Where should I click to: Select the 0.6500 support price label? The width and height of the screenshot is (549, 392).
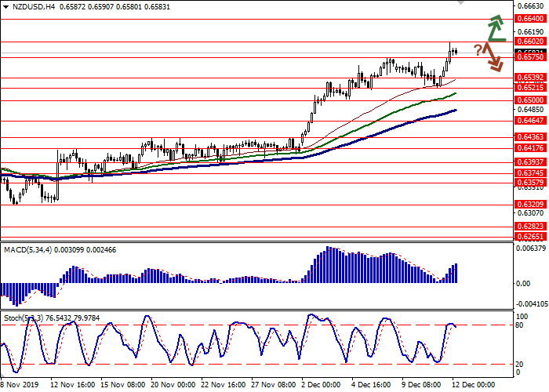(529, 100)
